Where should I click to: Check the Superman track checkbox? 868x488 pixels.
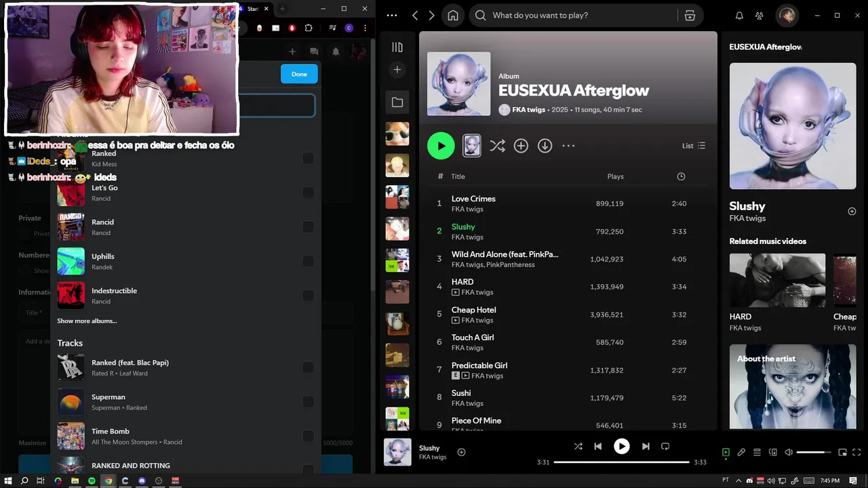308,402
